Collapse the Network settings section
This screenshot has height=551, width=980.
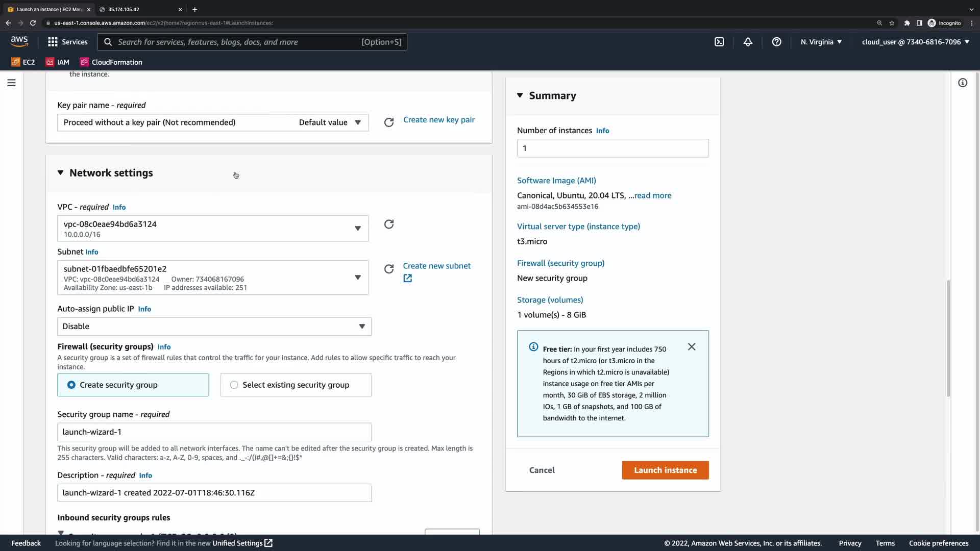[x=61, y=173]
